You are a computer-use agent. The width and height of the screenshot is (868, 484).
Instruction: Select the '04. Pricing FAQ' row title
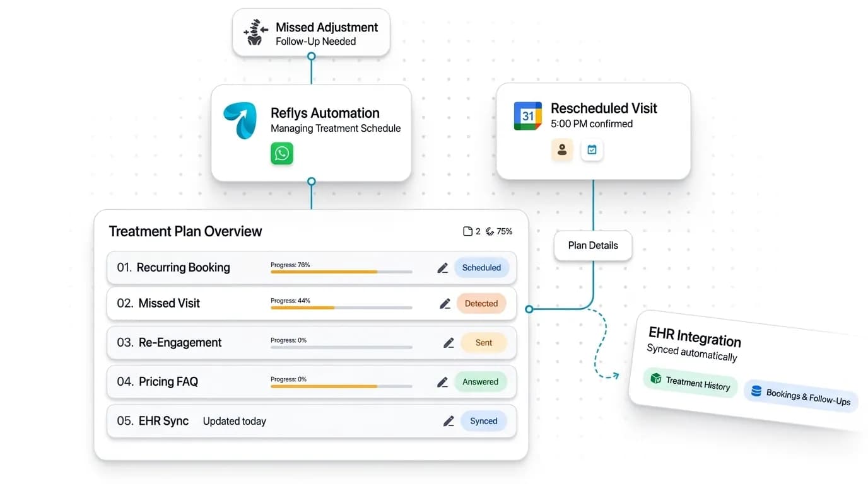pyautogui.click(x=157, y=381)
